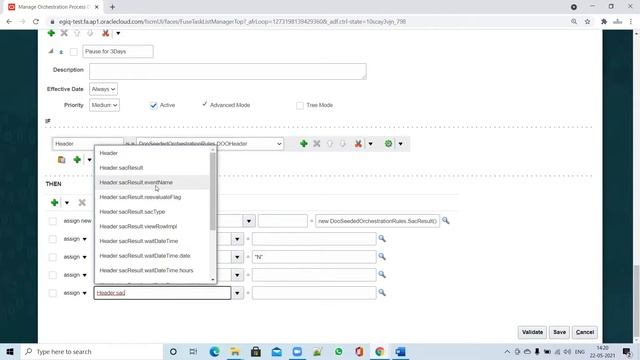This screenshot has width=640, height=360.
Task: Open dropdown arrow beside THEN add action icon
Action: tap(67, 202)
